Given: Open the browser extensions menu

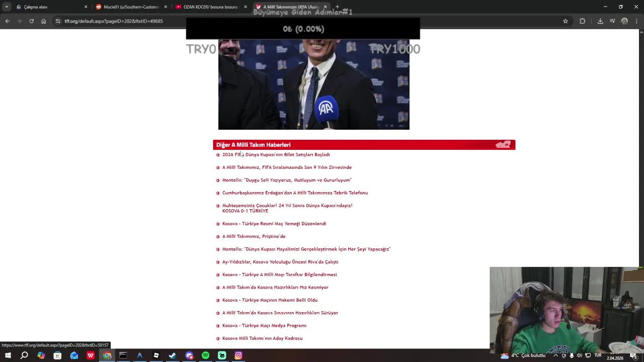Looking at the screenshot, I should tap(583, 21).
